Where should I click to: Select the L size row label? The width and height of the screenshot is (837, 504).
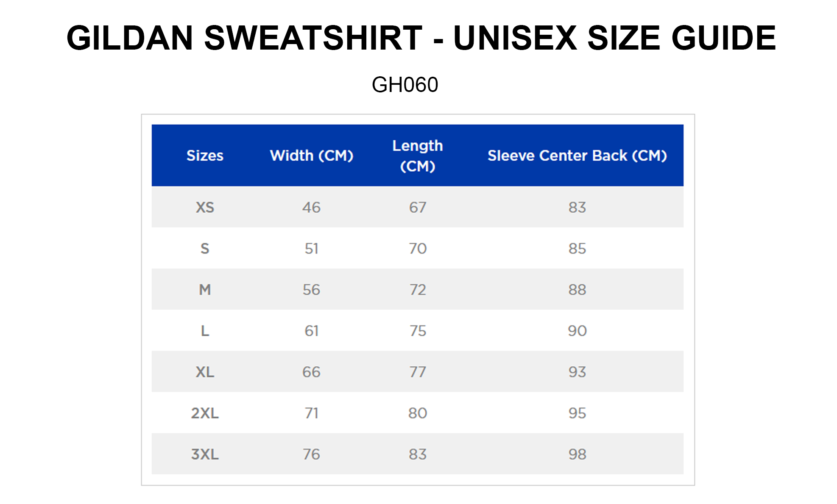[x=205, y=331]
